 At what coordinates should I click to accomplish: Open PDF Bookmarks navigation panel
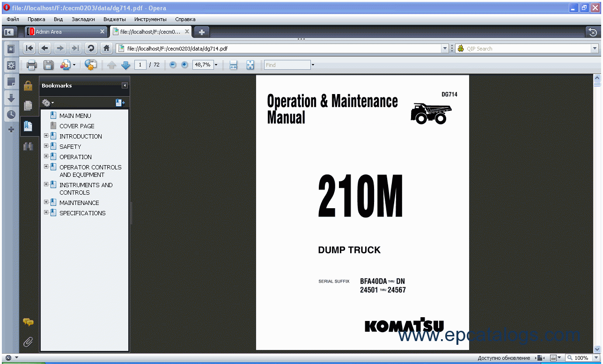point(28,126)
